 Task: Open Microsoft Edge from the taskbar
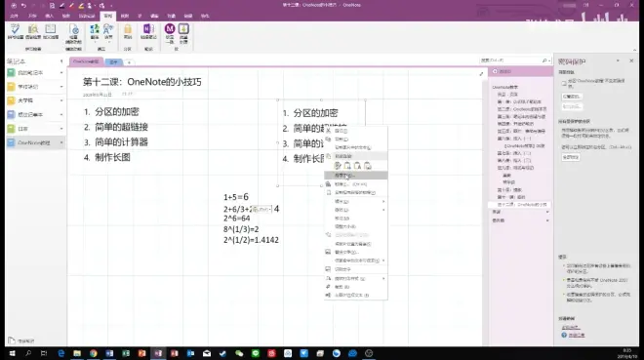[x=61, y=353]
